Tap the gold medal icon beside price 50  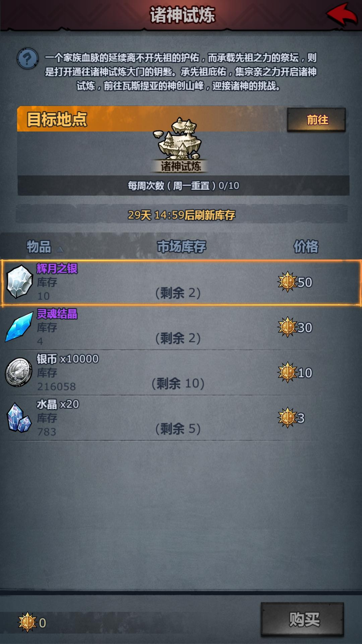pyautogui.click(x=287, y=282)
